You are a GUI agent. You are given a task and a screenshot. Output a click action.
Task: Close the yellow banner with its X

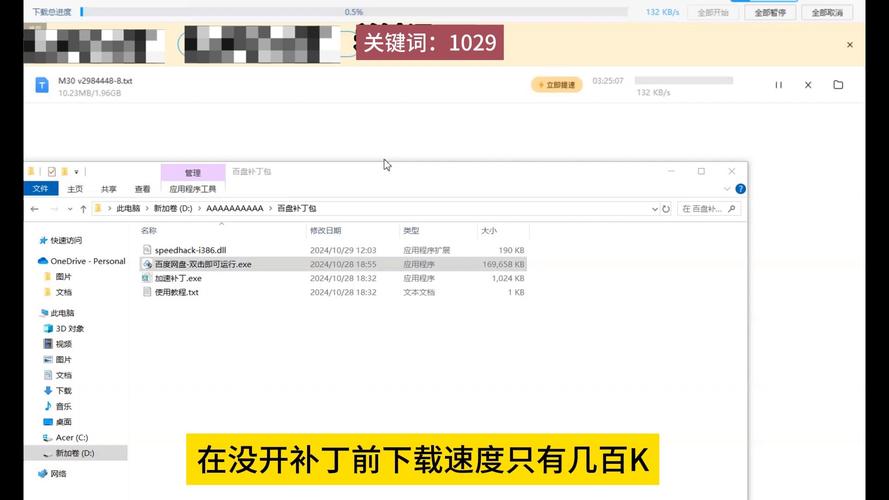pyautogui.click(x=849, y=45)
